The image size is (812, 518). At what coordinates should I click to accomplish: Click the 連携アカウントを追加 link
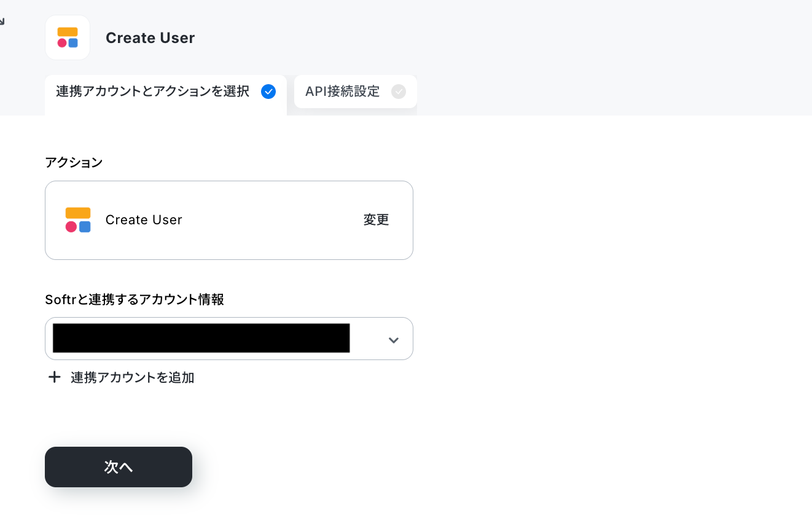point(133,377)
